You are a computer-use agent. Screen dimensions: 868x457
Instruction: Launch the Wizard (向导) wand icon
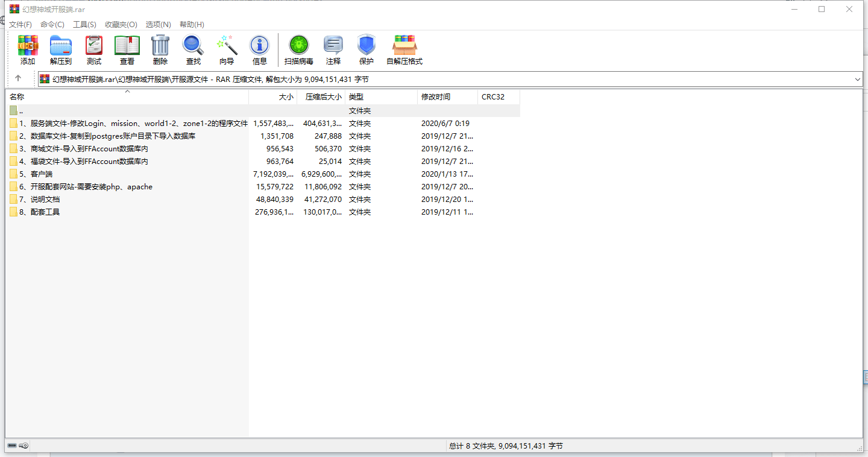[227, 46]
